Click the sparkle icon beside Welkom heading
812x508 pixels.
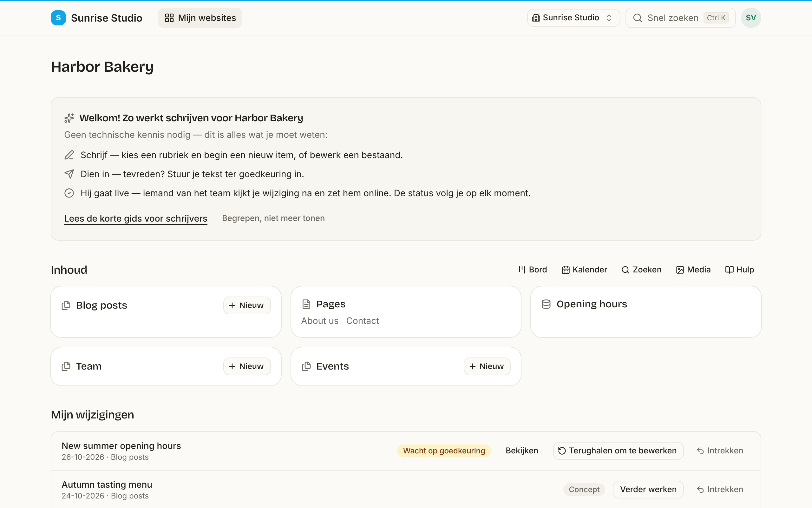(69, 118)
